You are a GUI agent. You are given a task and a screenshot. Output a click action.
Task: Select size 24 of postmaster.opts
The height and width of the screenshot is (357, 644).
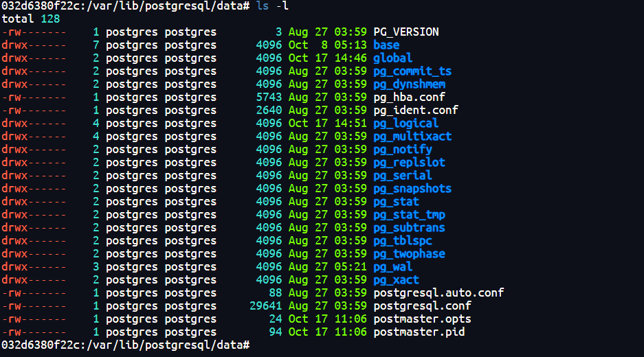tap(276, 319)
